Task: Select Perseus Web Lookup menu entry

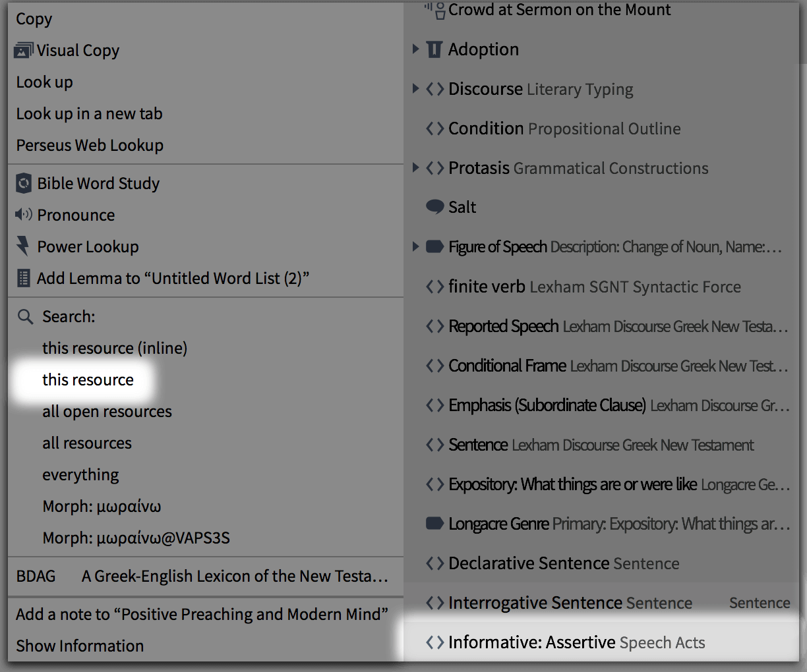Action: 90,146
